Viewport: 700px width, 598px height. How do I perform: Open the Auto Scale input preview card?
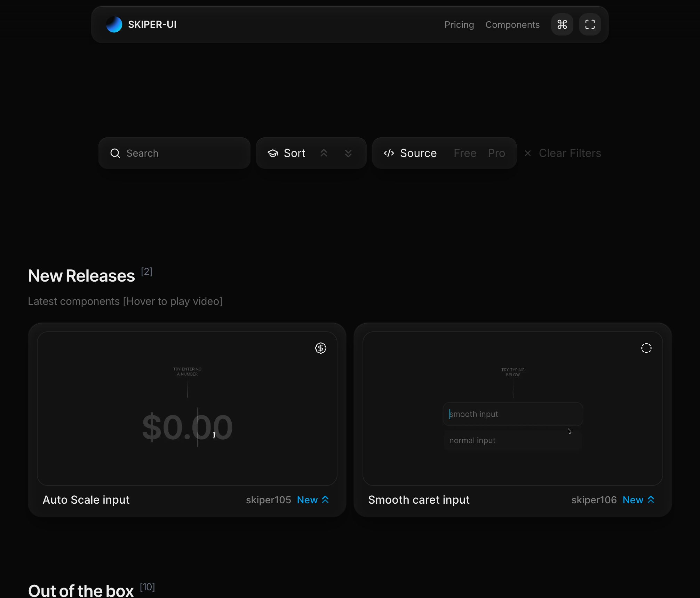(187, 409)
